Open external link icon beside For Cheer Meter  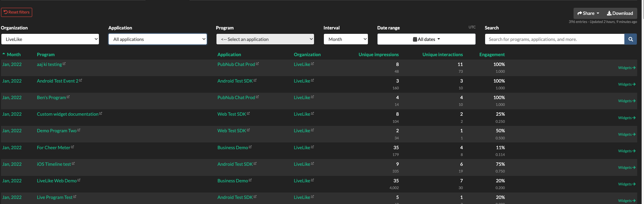[72, 147]
